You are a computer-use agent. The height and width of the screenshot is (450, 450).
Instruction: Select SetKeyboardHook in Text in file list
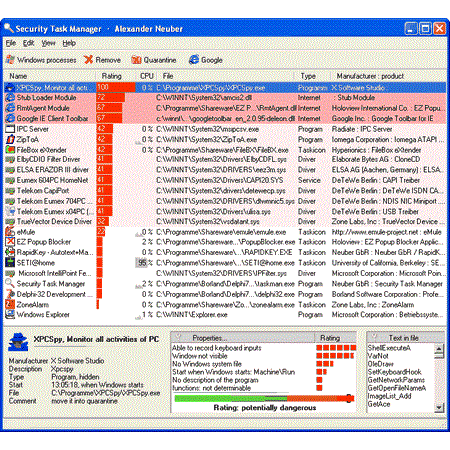point(395,372)
